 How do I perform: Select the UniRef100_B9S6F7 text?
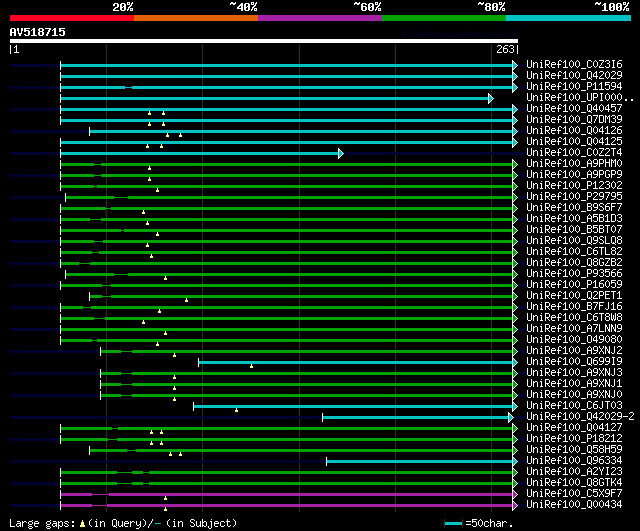click(x=574, y=208)
